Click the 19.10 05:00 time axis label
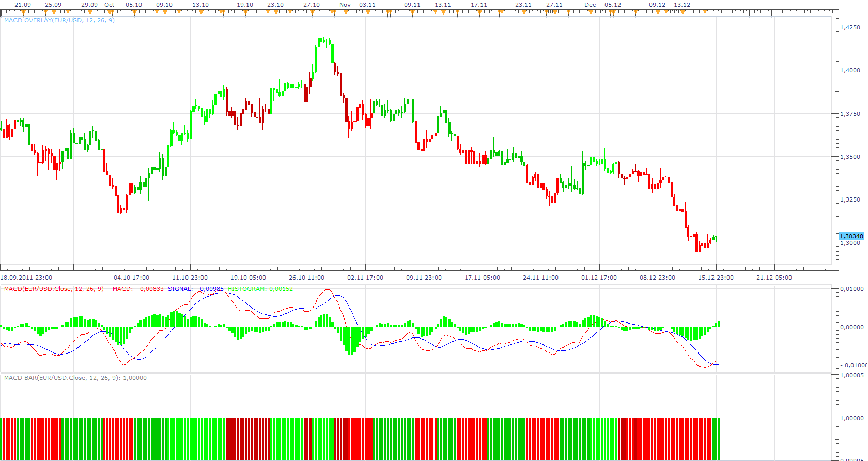Screen dimensions: 868x461 click(x=249, y=278)
